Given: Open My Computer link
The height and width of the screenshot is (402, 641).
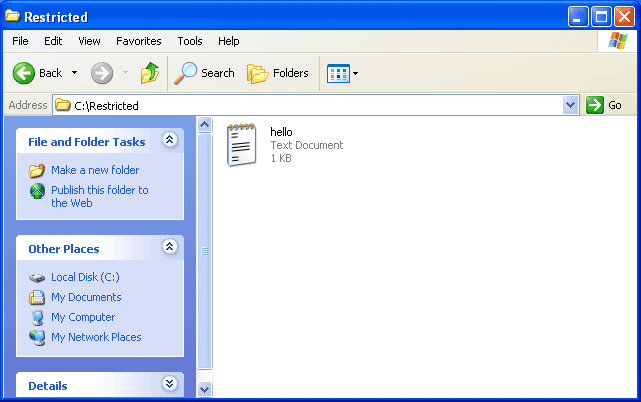Looking at the screenshot, I should pos(83,317).
